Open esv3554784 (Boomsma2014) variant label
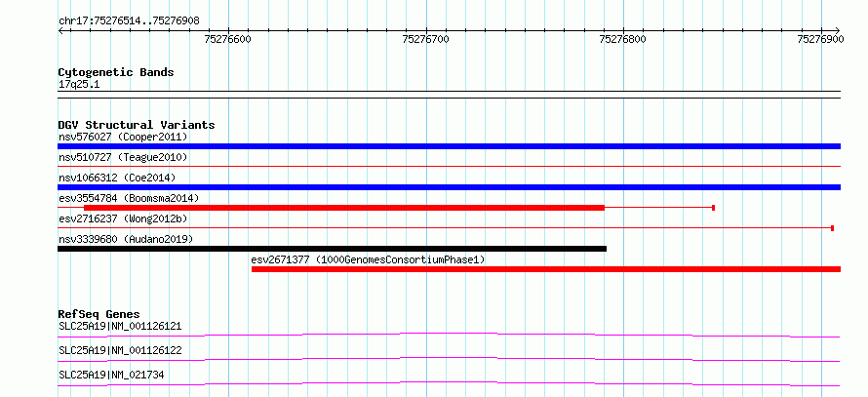This screenshot has width=868, height=397. coord(129,198)
